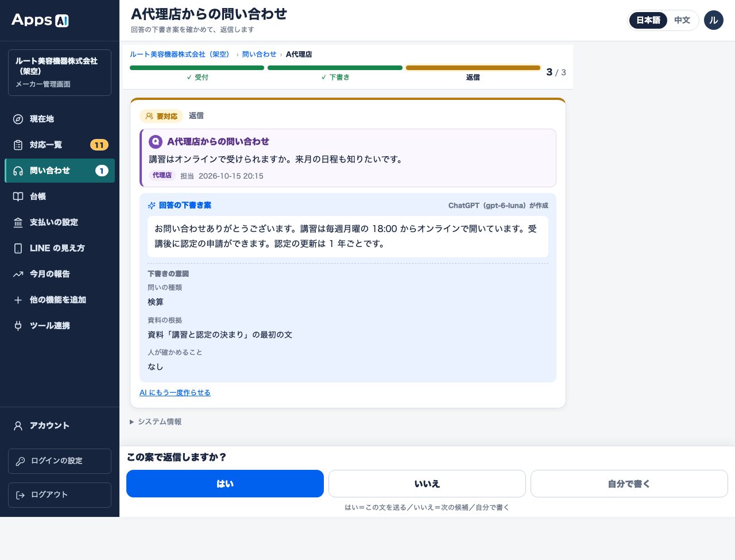Choose the 自分で書く button
The width and height of the screenshot is (735, 560).
point(629,484)
